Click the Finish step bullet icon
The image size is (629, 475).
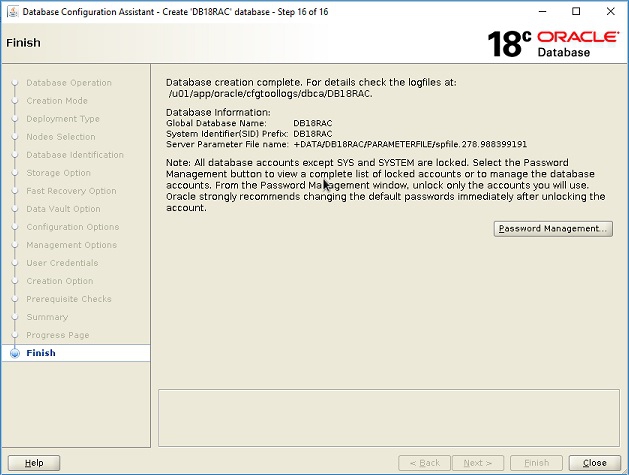pyautogui.click(x=15, y=353)
